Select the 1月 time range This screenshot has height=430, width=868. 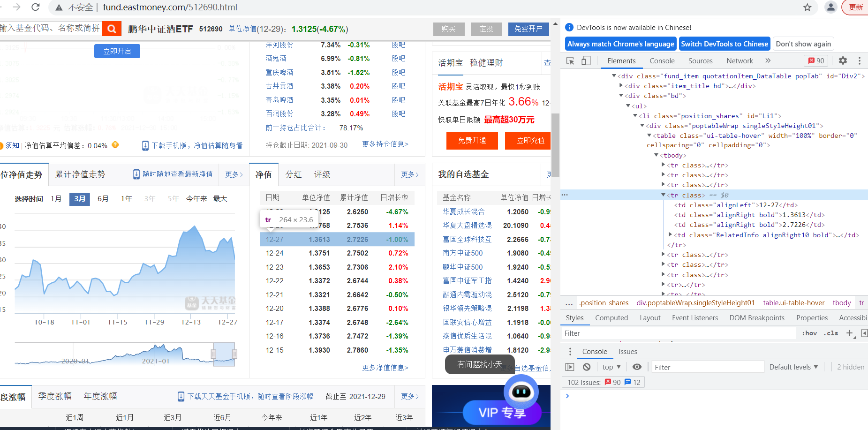point(56,199)
